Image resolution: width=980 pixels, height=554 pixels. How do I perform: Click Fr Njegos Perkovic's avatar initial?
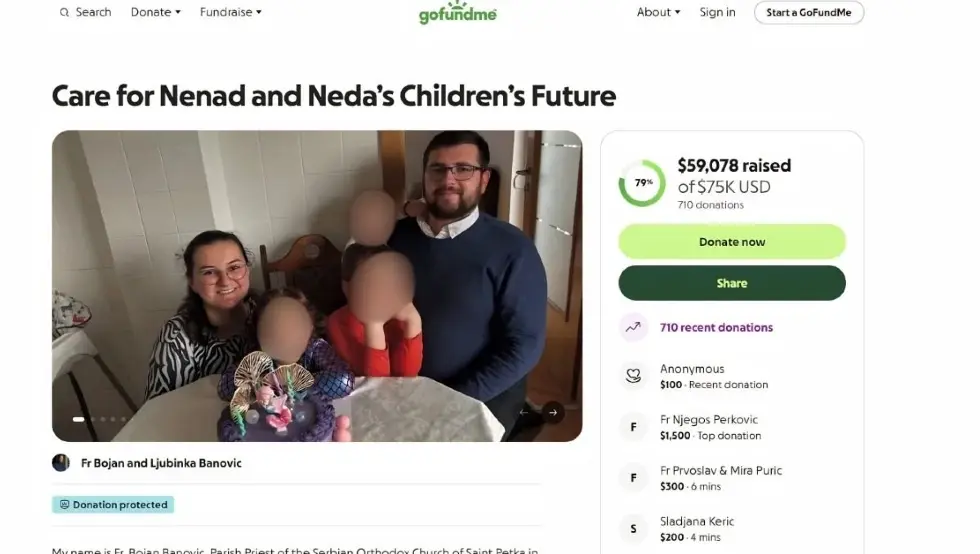pos(632,427)
